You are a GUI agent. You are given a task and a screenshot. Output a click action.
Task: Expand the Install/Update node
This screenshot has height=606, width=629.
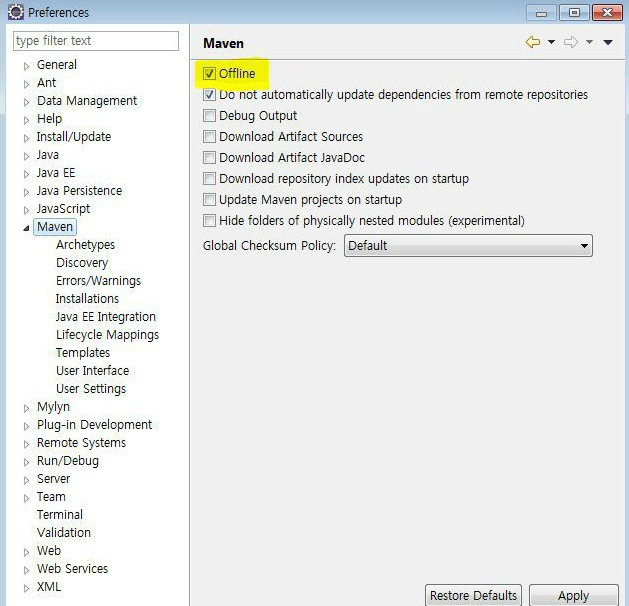click(x=26, y=138)
